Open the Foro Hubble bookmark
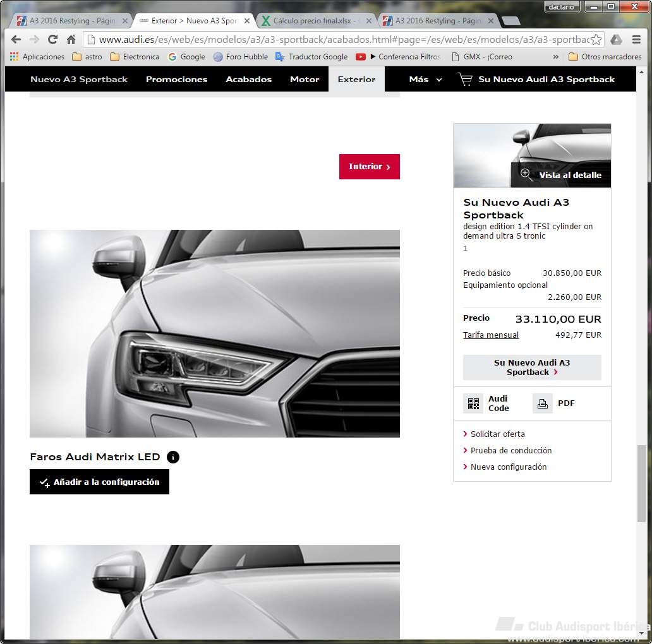Viewport: 652px width, 644px height. coord(240,57)
